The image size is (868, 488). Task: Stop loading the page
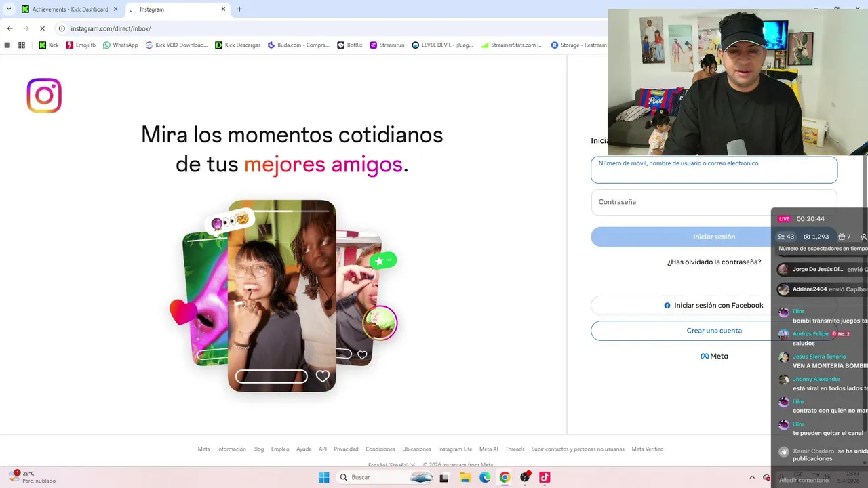[x=42, y=28]
